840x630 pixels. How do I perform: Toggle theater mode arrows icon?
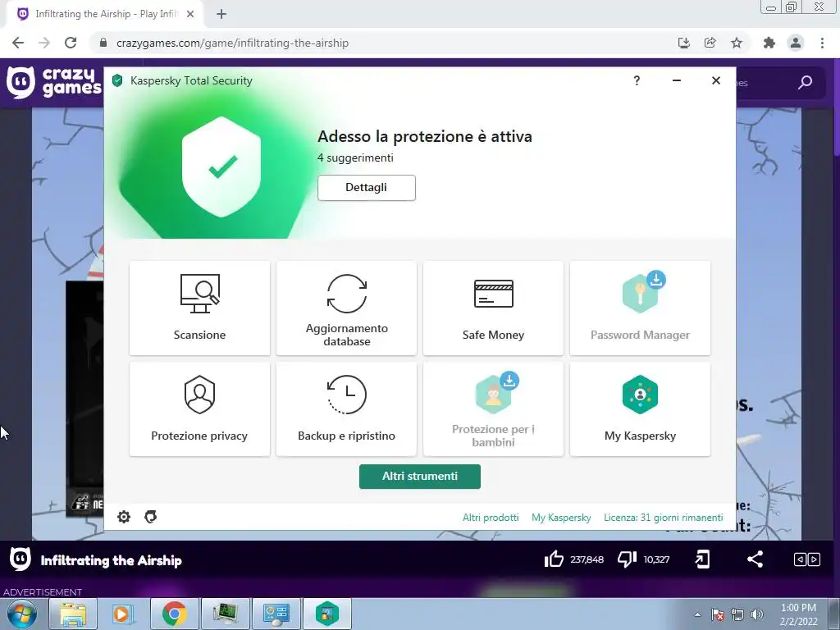coord(807,559)
